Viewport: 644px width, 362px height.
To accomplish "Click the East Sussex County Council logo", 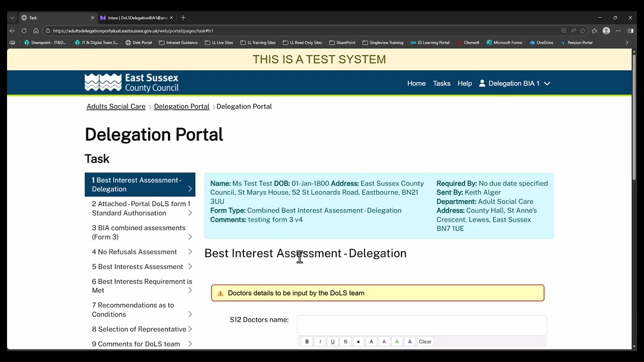I will click(131, 83).
